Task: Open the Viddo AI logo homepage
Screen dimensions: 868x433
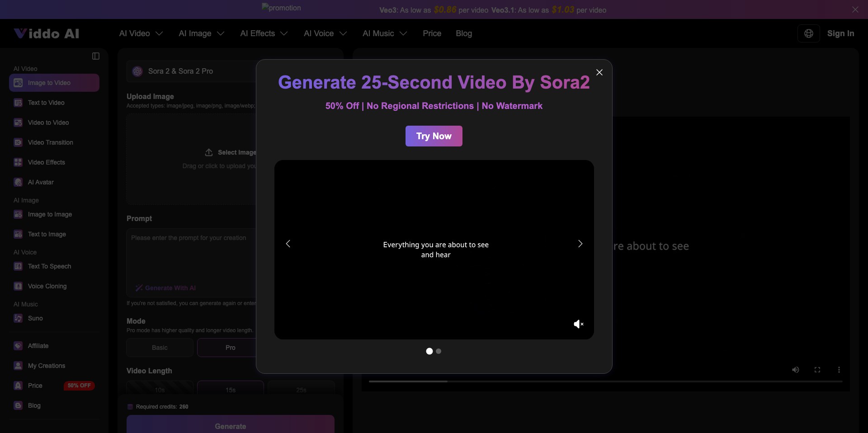Action: 47,33
